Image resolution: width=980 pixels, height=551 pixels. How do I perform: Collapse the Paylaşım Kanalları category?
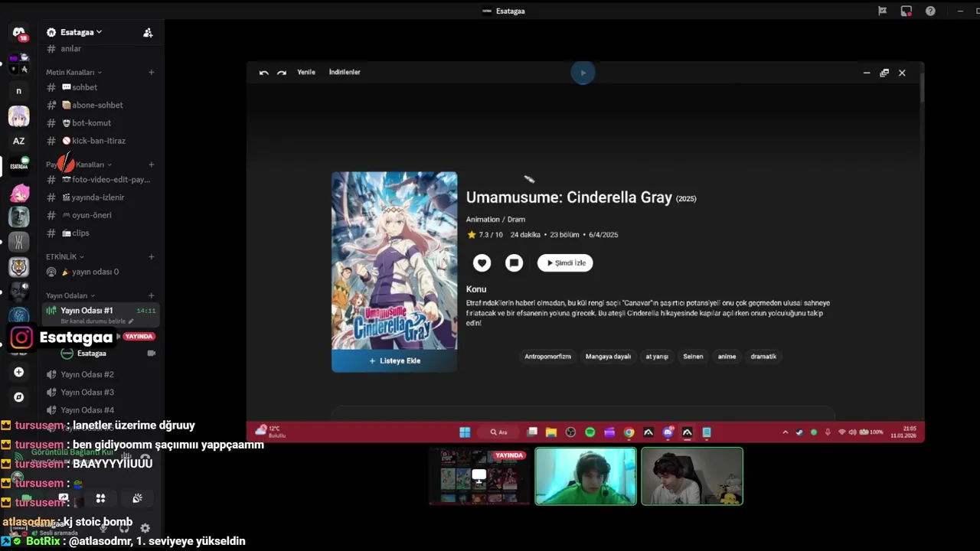[x=79, y=165]
